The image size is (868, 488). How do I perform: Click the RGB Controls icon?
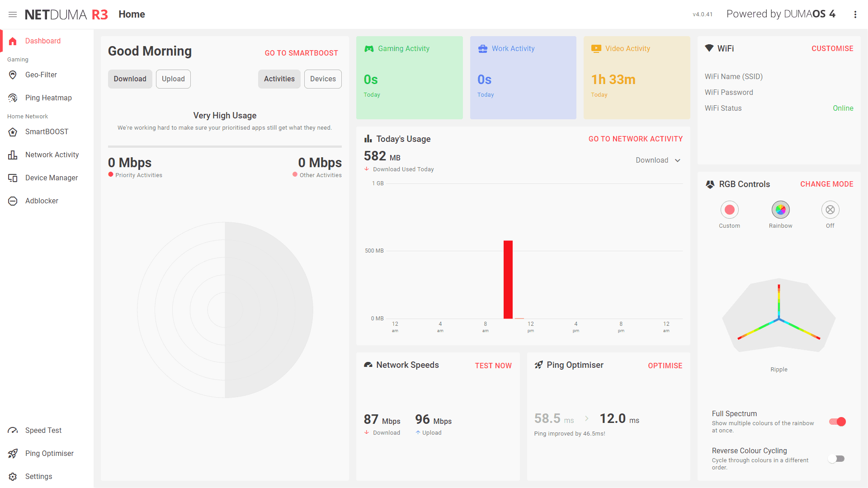(x=710, y=183)
